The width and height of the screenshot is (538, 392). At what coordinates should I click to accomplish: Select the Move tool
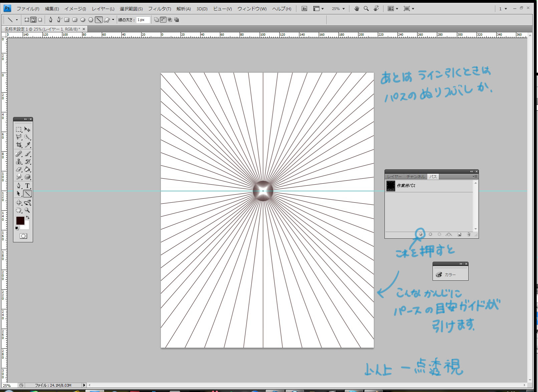[27, 129]
